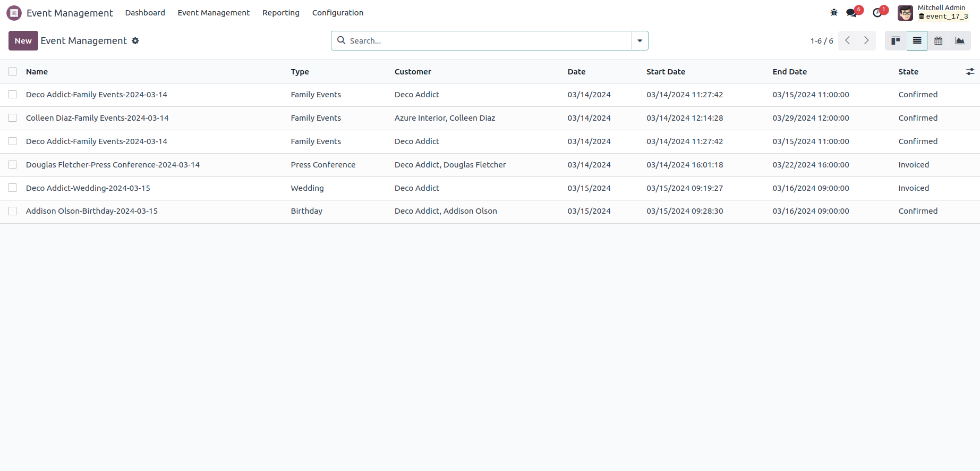Tick the select-all checkbox in header
This screenshot has height=471, width=980.
pyautogui.click(x=13, y=72)
